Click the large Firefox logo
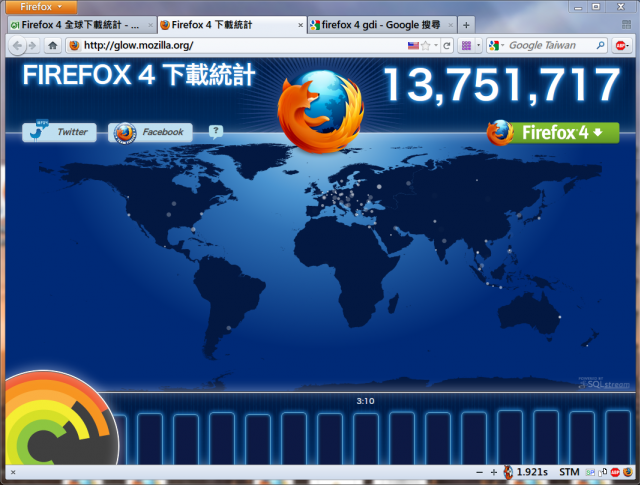 pyautogui.click(x=321, y=111)
